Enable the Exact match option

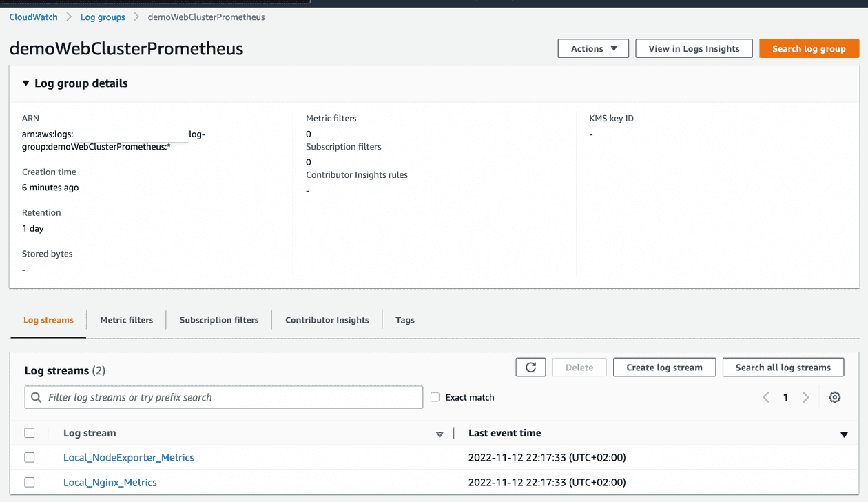(x=435, y=397)
